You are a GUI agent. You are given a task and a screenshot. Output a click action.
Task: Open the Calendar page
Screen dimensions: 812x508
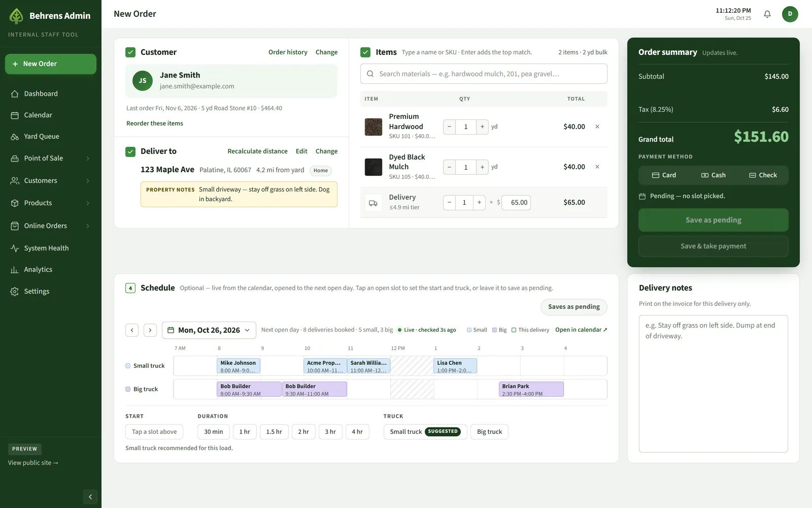[x=51, y=115]
